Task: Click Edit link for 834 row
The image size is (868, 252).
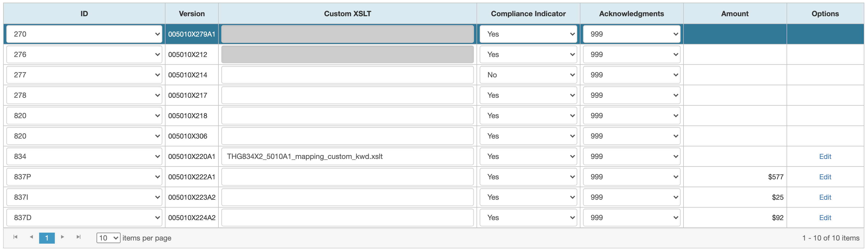Action: coord(825,157)
